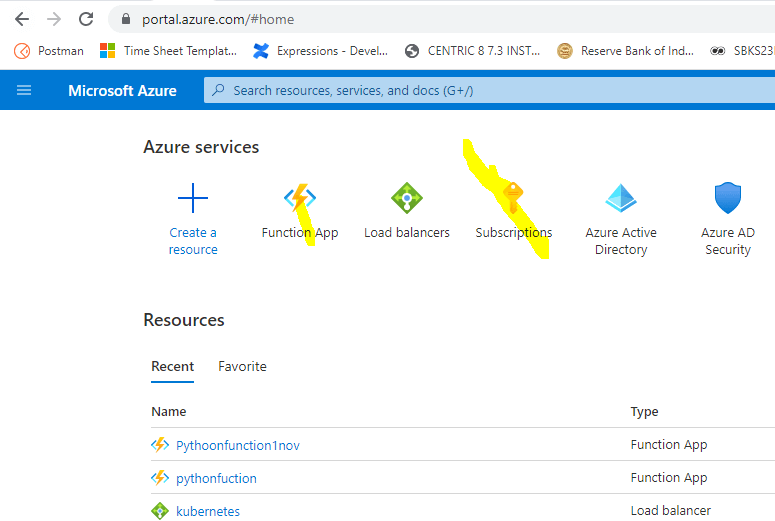This screenshot has width=775, height=521.
Task: Click the function icon beside Pythoonfunction1nov
Action: click(160, 445)
